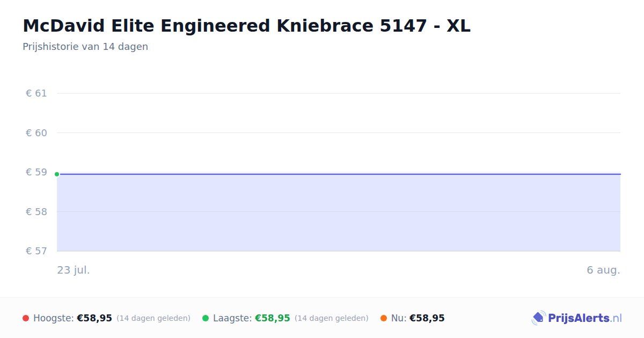Image resolution: width=644 pixels, height=338 pixels.
Task: Click the € 59 axis label
Action: tap(36, 172)
